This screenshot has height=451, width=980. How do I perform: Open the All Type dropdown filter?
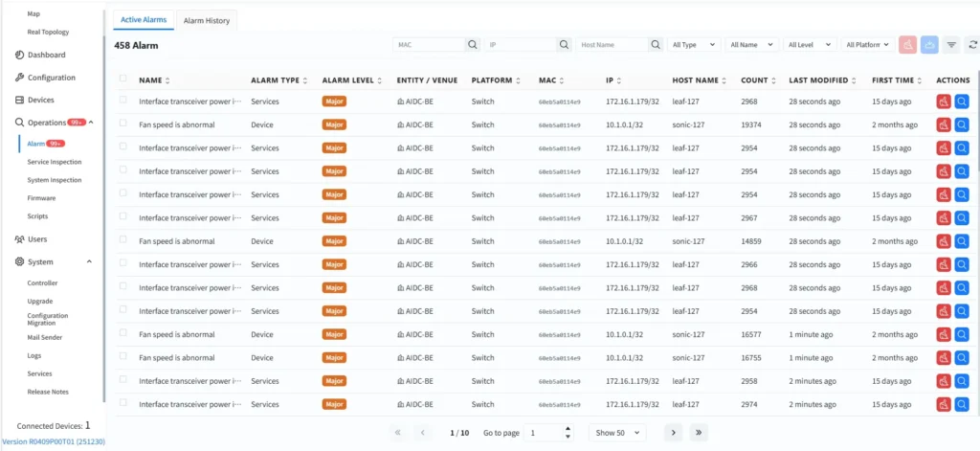695,44
